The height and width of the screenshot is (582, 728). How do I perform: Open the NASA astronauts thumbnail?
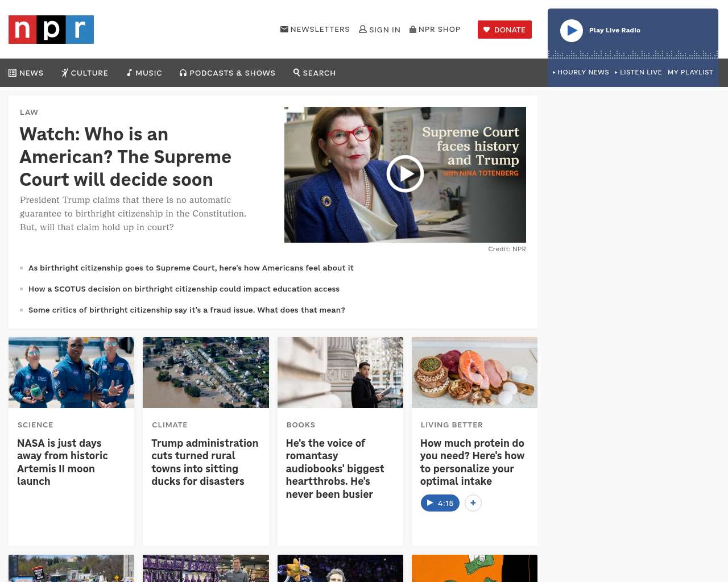[x=72, y=372]
